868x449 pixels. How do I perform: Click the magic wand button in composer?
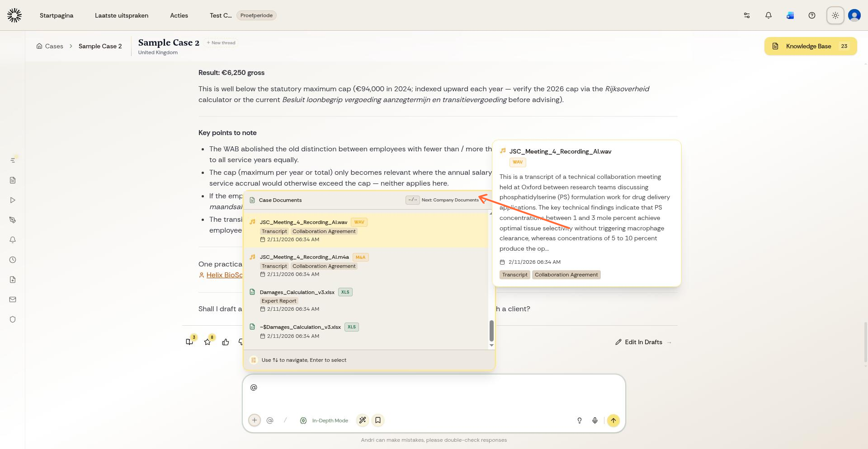point(363,420)
